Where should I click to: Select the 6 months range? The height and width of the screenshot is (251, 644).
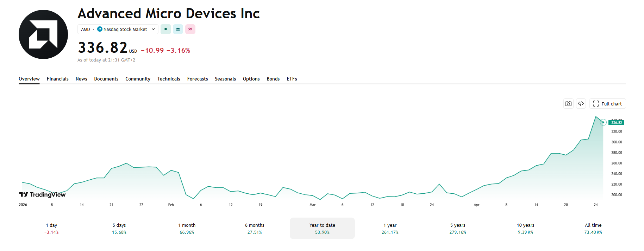(255, 229)
